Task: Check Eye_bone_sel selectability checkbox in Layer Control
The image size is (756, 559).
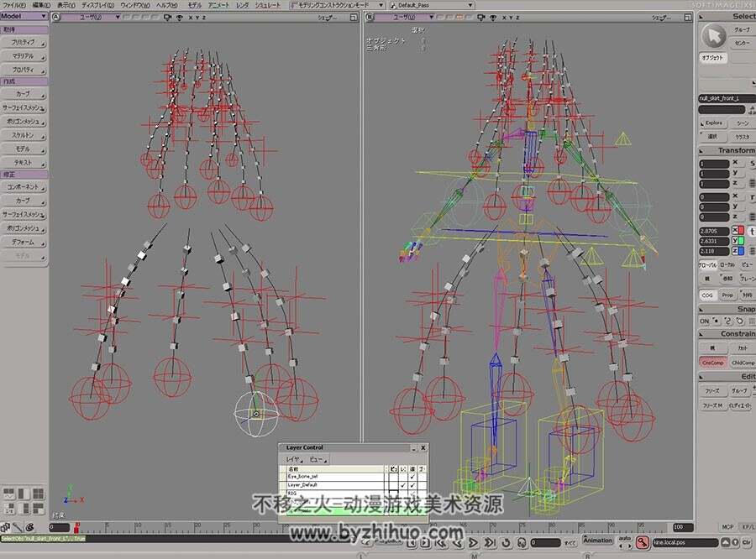Action: pyautogui.click(x=412, y=477)
